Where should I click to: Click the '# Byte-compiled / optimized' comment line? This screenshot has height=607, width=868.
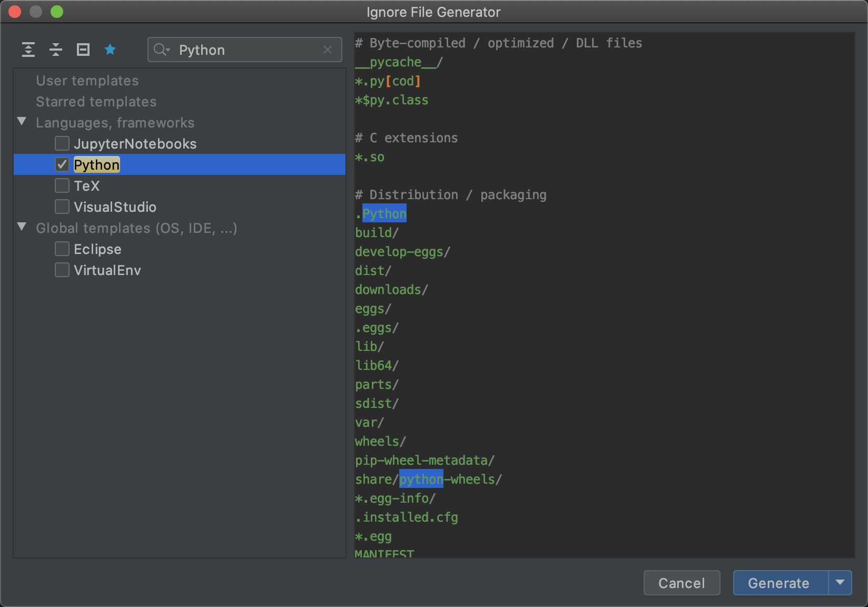click(499, 43)
